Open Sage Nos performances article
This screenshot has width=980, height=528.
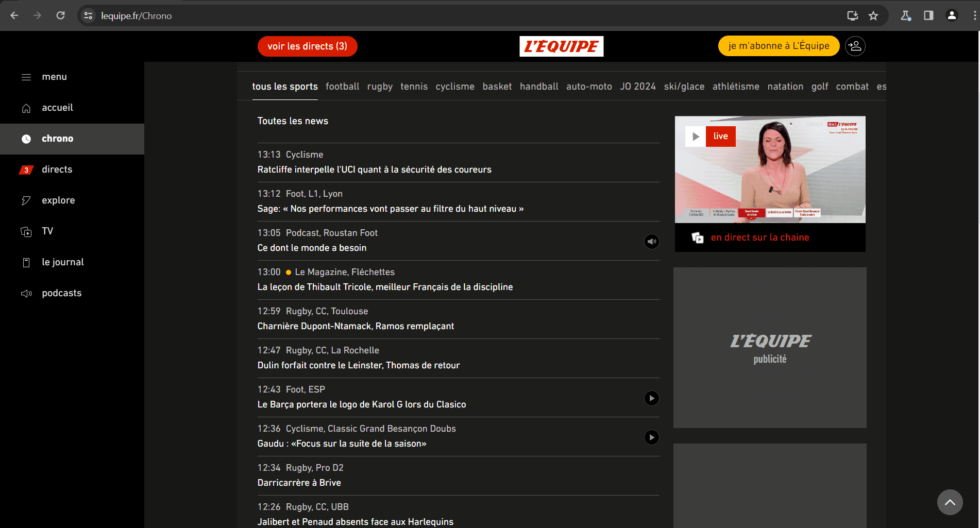(x=391, y=209)
